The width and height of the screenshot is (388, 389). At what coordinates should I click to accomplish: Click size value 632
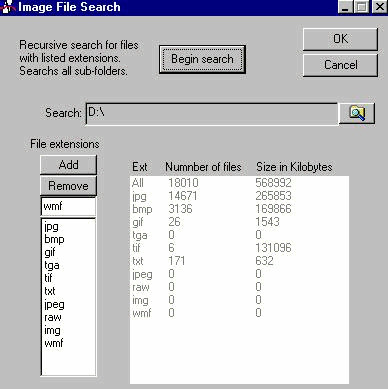pos(264,261)
